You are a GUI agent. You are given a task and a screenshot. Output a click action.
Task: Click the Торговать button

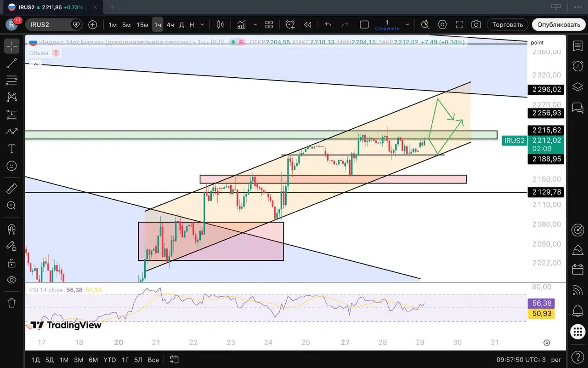508,24
